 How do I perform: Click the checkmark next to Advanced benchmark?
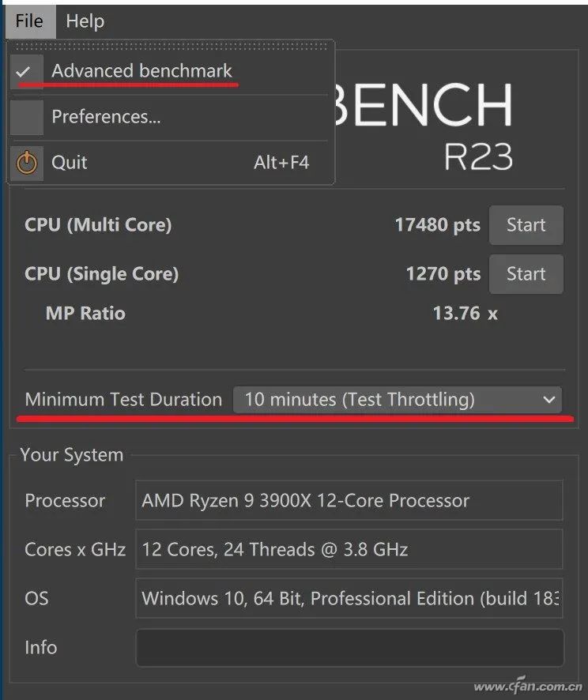(24, 71)
